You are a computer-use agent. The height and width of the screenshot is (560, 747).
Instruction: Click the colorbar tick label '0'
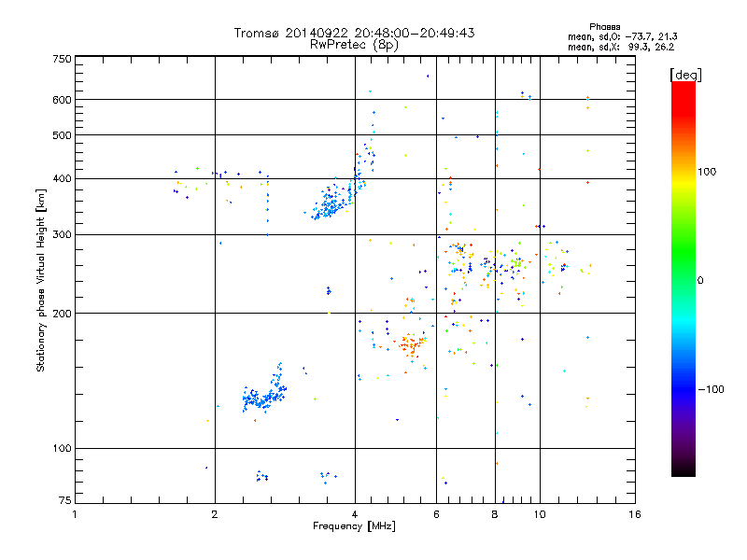point(700,281)
